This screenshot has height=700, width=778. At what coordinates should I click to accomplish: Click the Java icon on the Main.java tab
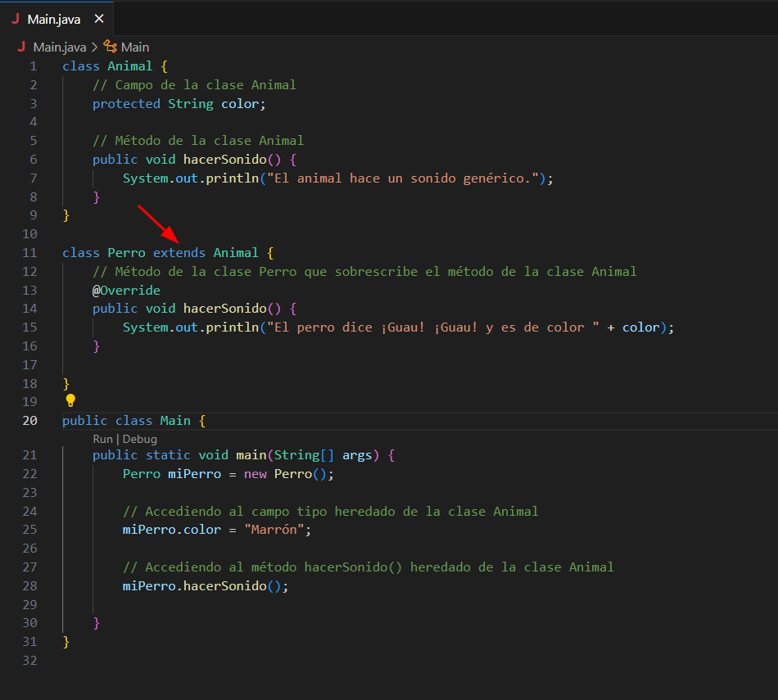pos(16,19)
